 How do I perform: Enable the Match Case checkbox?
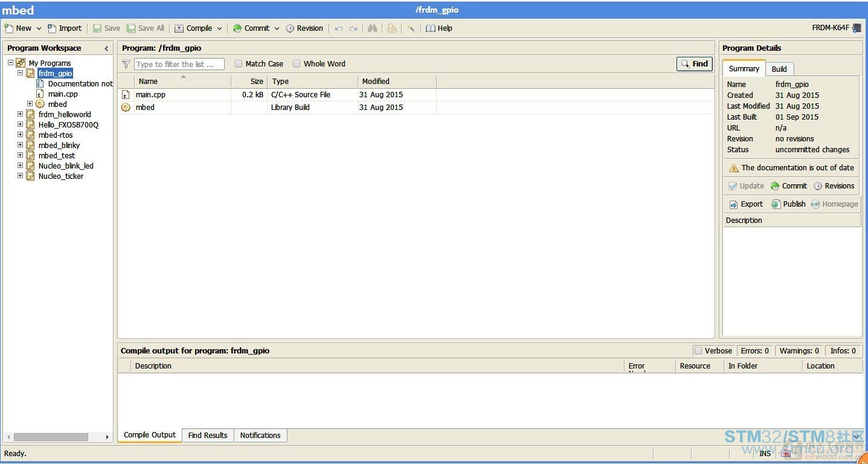[x=239, y=64]
